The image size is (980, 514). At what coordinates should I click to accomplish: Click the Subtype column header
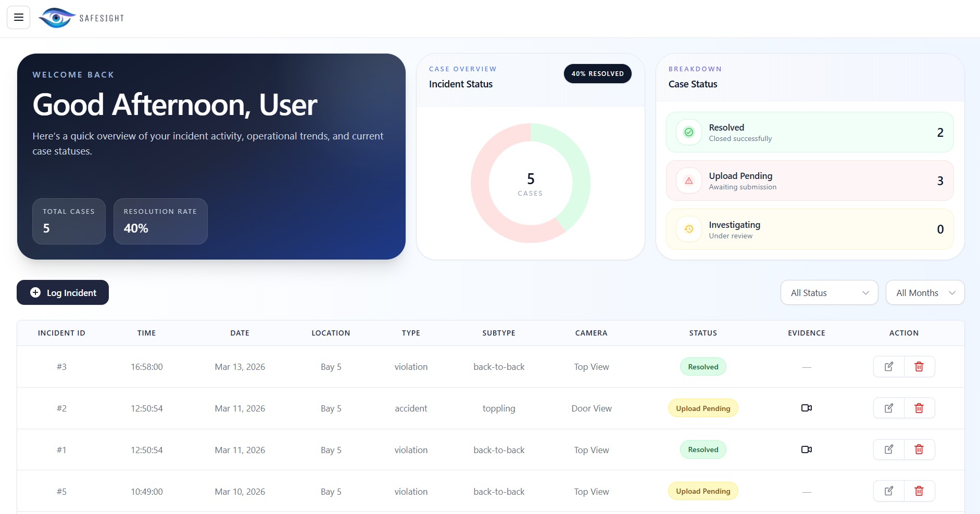click(x=499, y=333)
